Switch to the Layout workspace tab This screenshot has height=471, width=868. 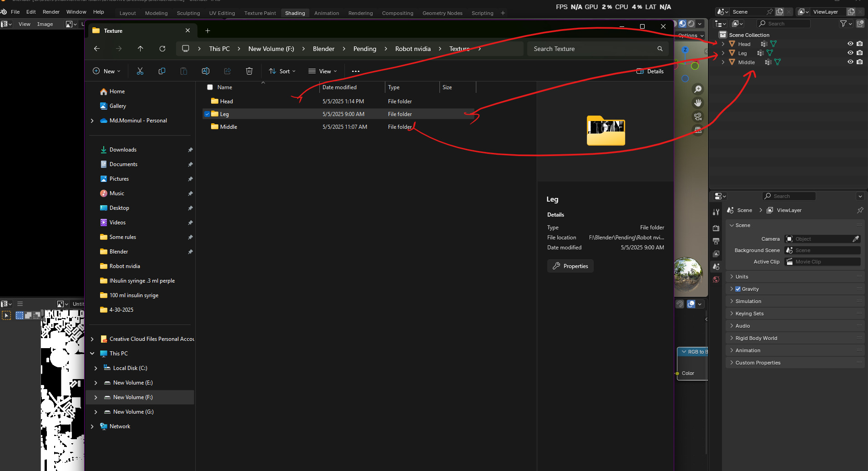[127, 13]
